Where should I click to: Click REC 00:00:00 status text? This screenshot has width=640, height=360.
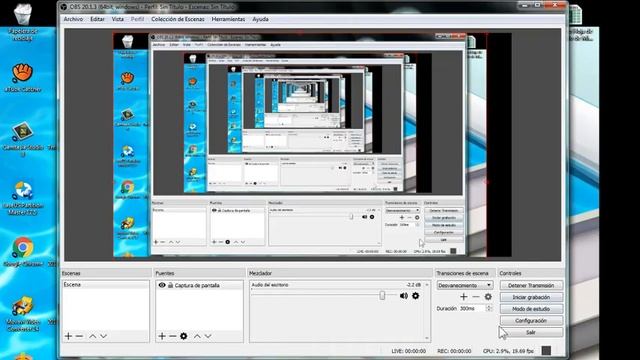tap(454, 351)
